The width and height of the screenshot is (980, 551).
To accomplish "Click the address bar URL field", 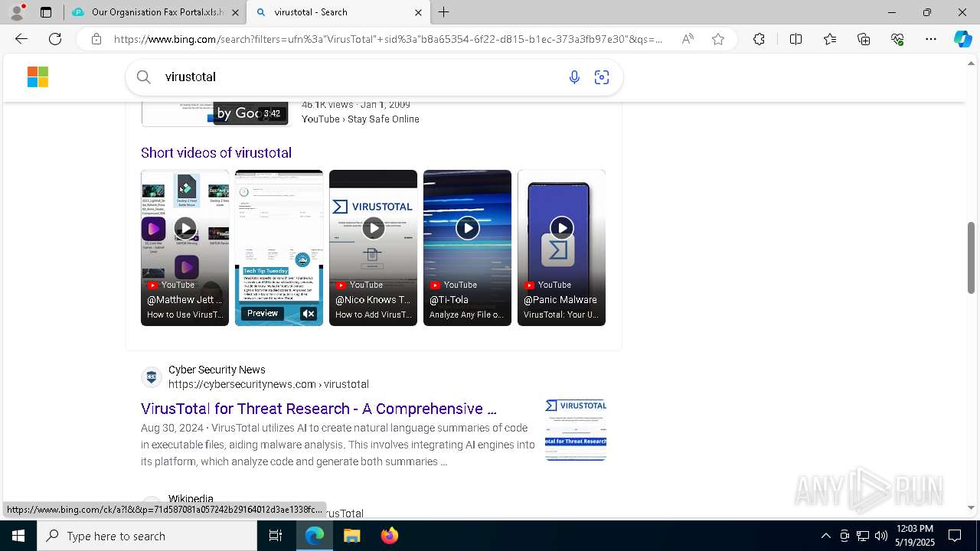I will pos(388,39).
